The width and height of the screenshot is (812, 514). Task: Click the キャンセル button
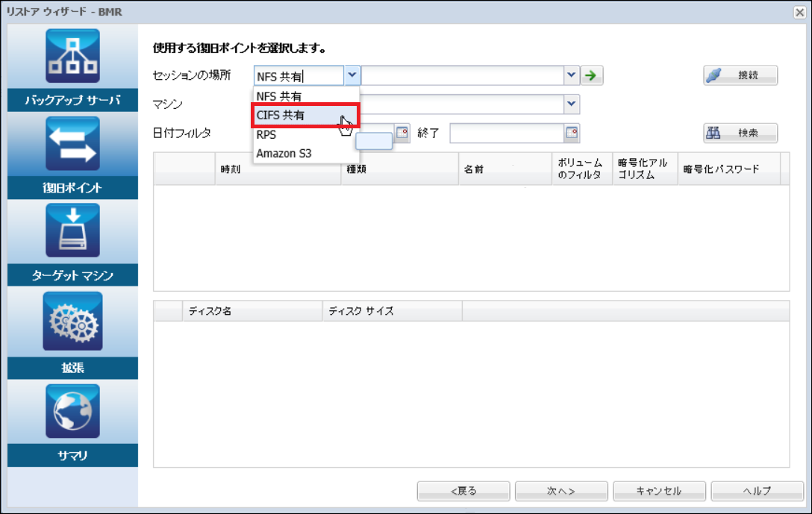coord(659,491)
